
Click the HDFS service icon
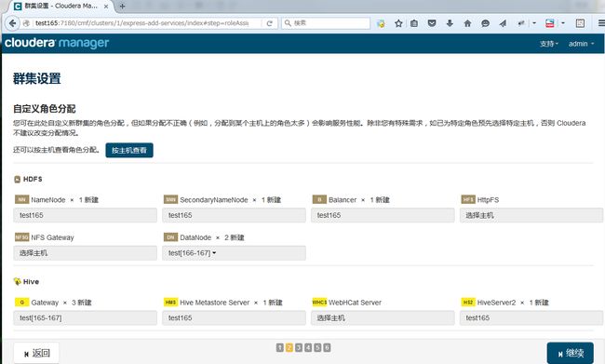tap(17, 179)
